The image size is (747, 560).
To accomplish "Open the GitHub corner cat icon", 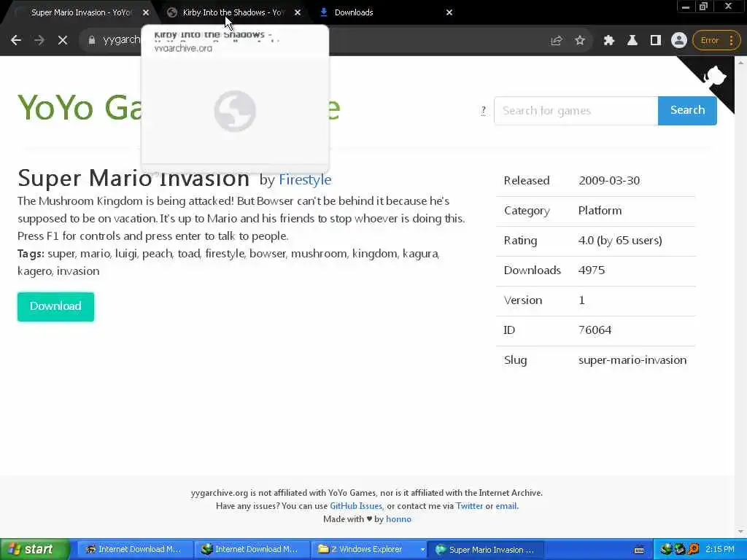I will [715, 76].
